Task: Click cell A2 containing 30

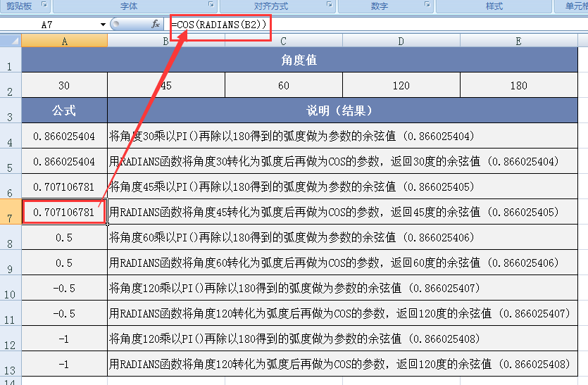Action: pyautogui.click(x=65, y=85)
